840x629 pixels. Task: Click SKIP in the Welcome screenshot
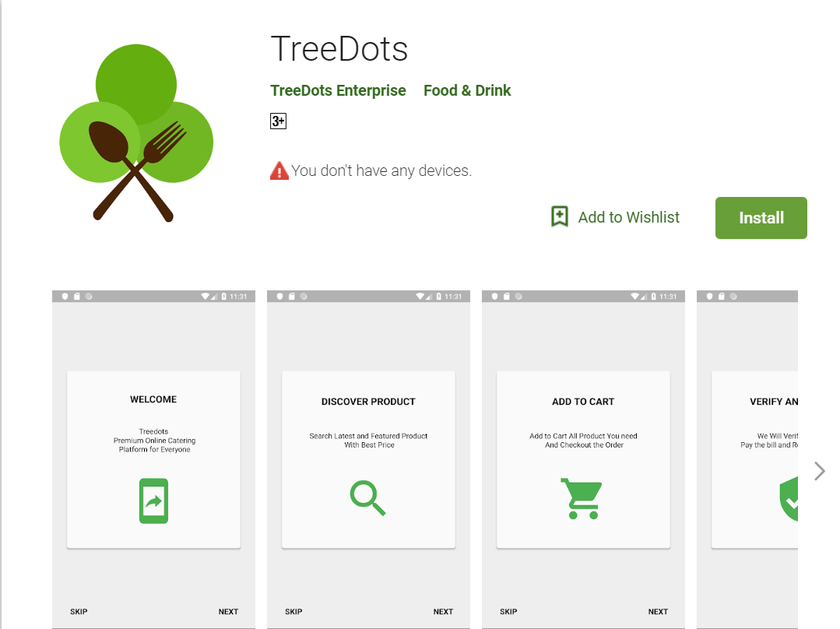tap(79, 611)
